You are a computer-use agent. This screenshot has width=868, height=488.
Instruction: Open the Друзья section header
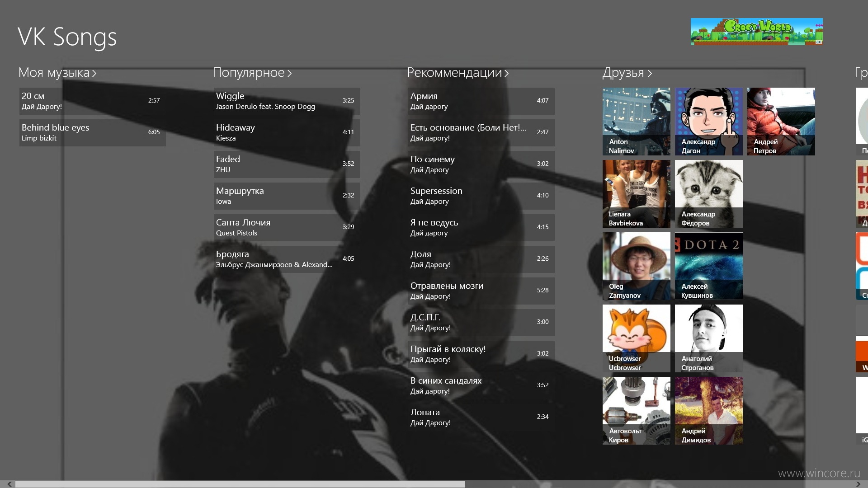tap(627, 73)
